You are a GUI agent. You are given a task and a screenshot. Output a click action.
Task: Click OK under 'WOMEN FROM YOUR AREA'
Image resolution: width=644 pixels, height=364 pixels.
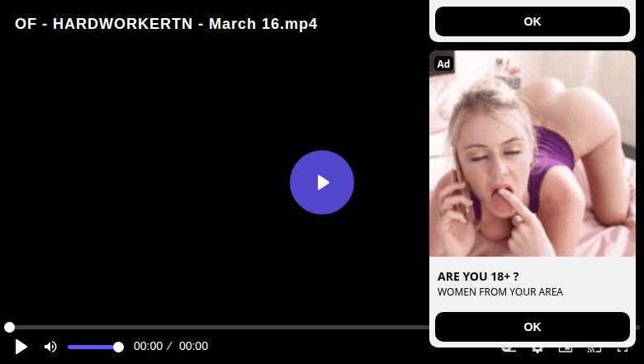pos(533,327)
